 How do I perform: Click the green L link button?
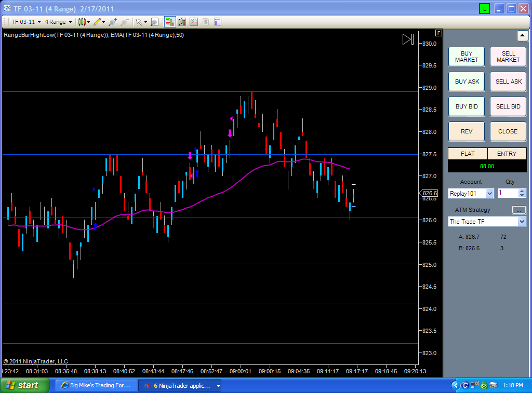coord(484,9)
